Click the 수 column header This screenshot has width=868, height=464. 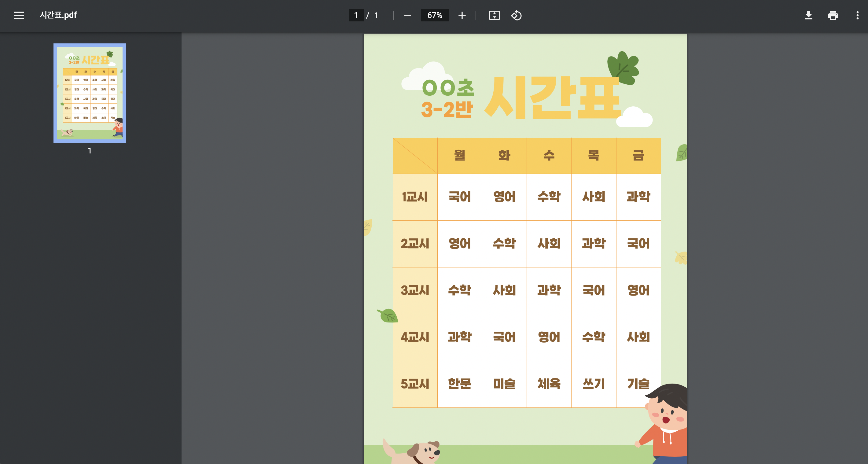point(549,155)
